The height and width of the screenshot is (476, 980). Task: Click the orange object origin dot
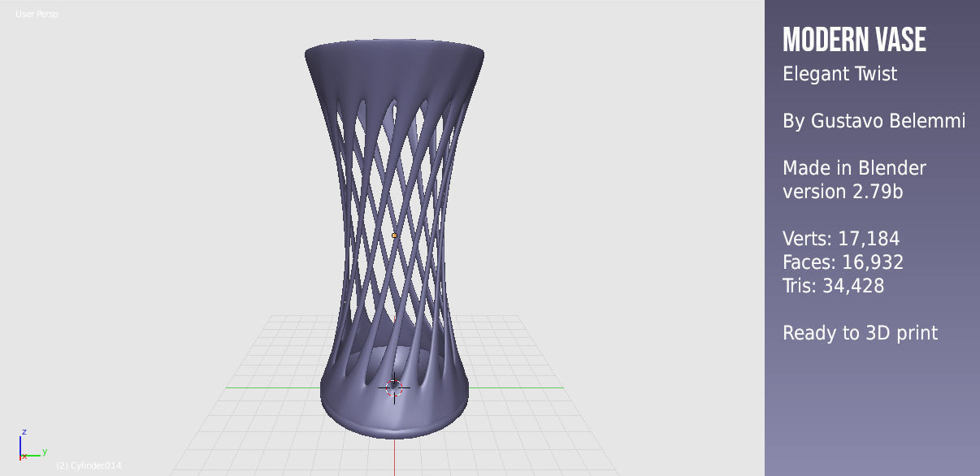[x=395, y=236]
